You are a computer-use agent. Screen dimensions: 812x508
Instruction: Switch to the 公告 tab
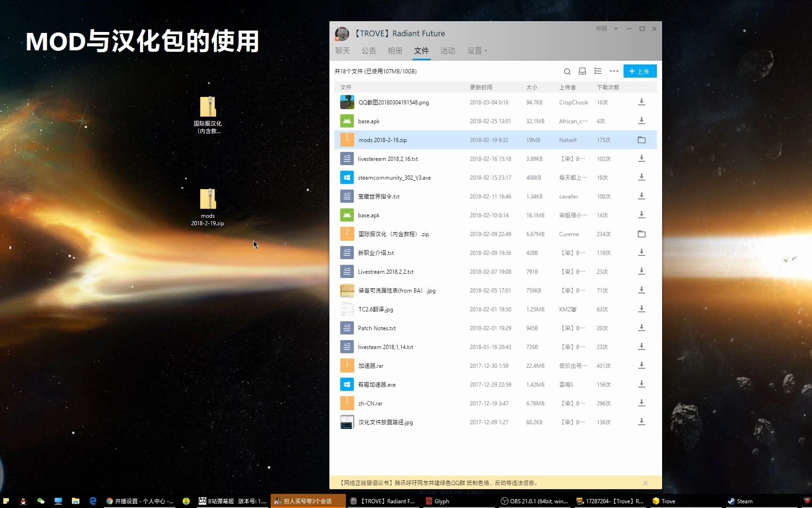[x=369, y=51]
